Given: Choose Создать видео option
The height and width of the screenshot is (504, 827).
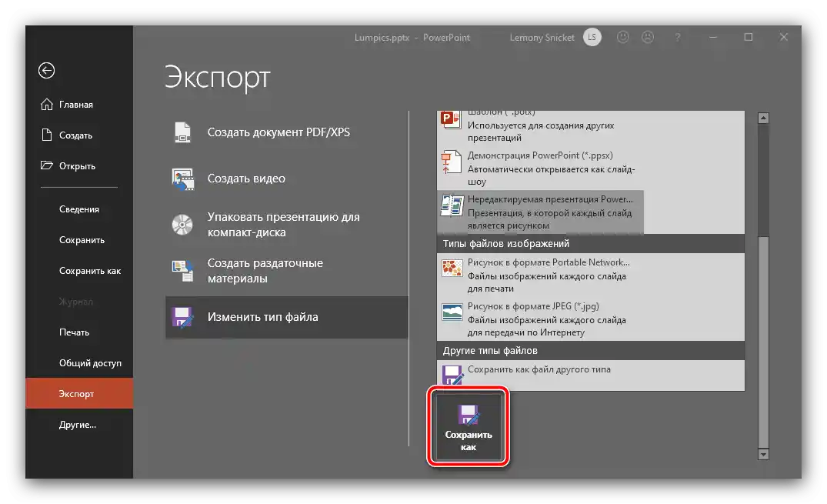Looking at the screenshot, I should pos(287,179).
